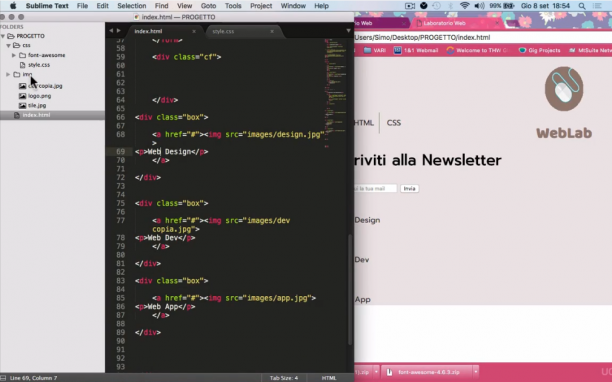Image resolution: width=612 pixels, height=382 pixels.
Task: Open the Tab Size: 4 selector
Action: 284,378
